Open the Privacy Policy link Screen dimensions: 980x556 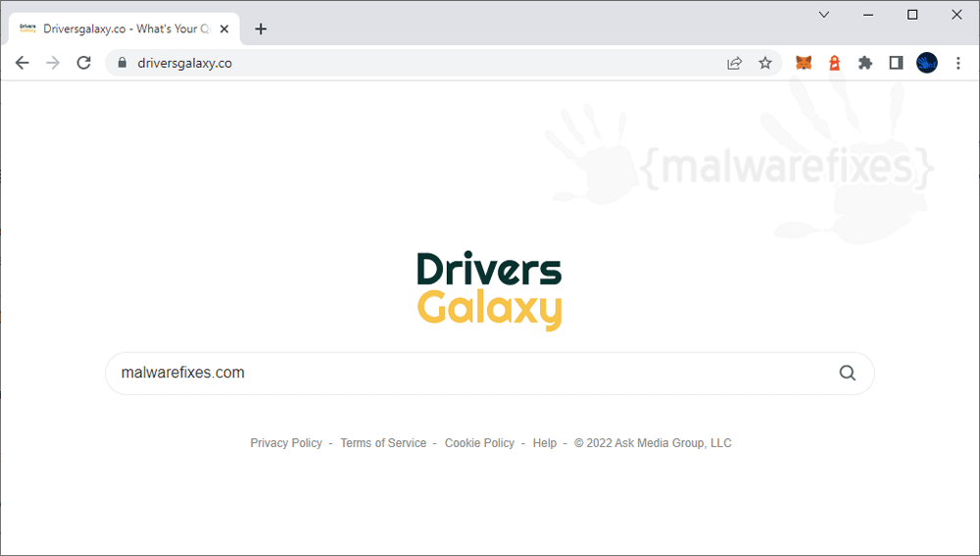click(285, 443)
